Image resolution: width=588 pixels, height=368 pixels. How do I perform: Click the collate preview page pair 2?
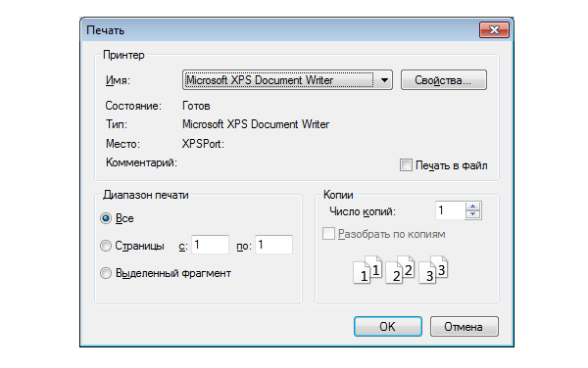[x=400, y=269]
